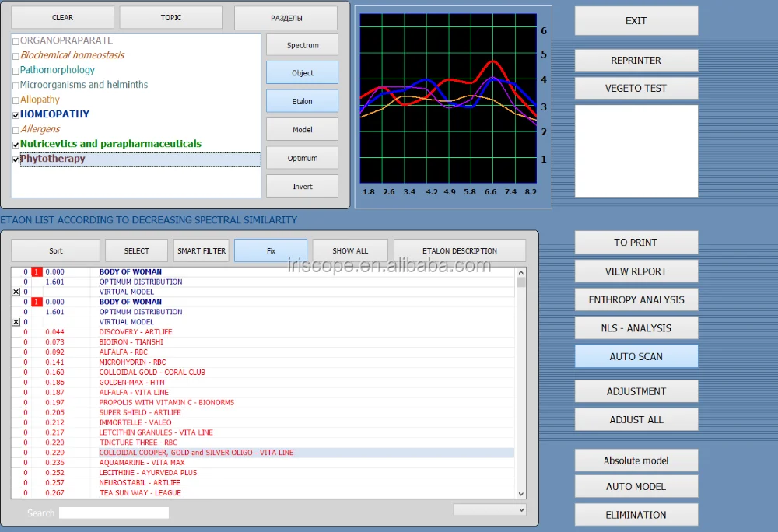
Task: Open the dropdown below the etalon list
Action: point(490,509)
